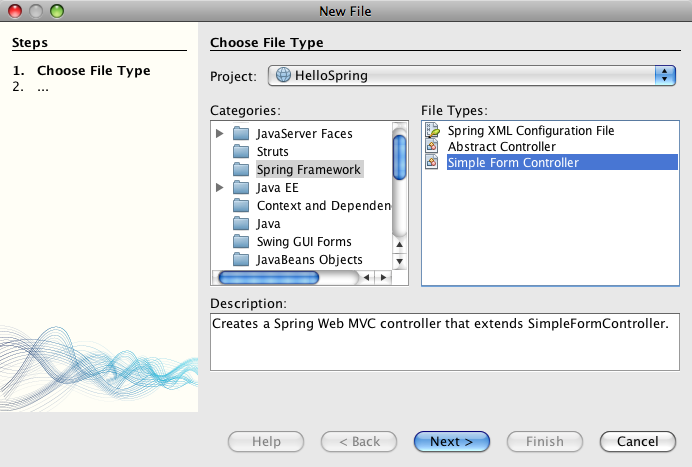The width and height of the screenshot is (692, 467).
Task: Click the JavaServer Faces folder icon
Action: [240, 134]
